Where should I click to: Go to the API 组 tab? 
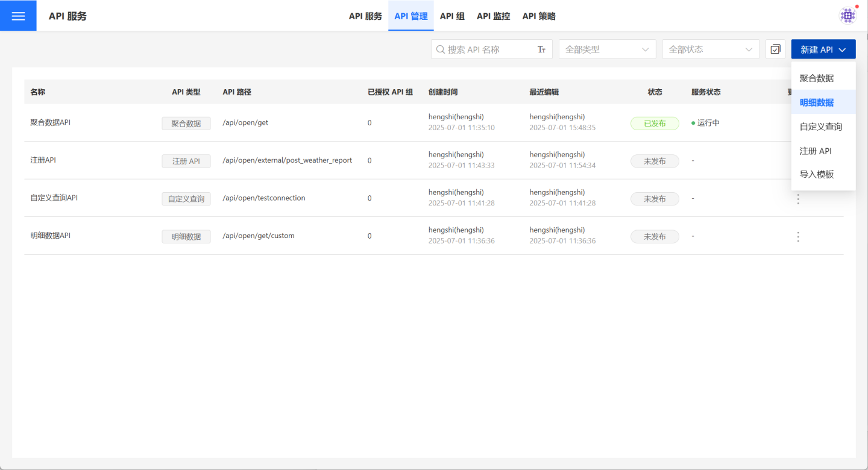pos(452,16)
